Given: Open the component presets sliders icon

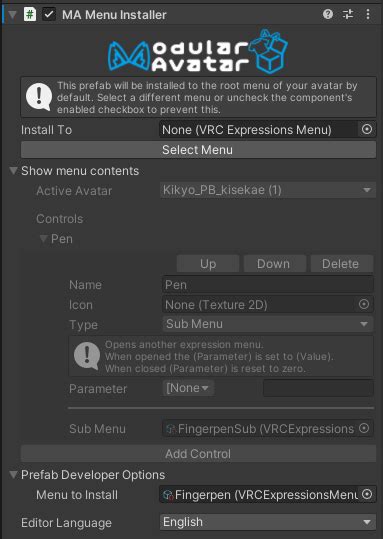Looking at the screenshot, I should (348, 14).
